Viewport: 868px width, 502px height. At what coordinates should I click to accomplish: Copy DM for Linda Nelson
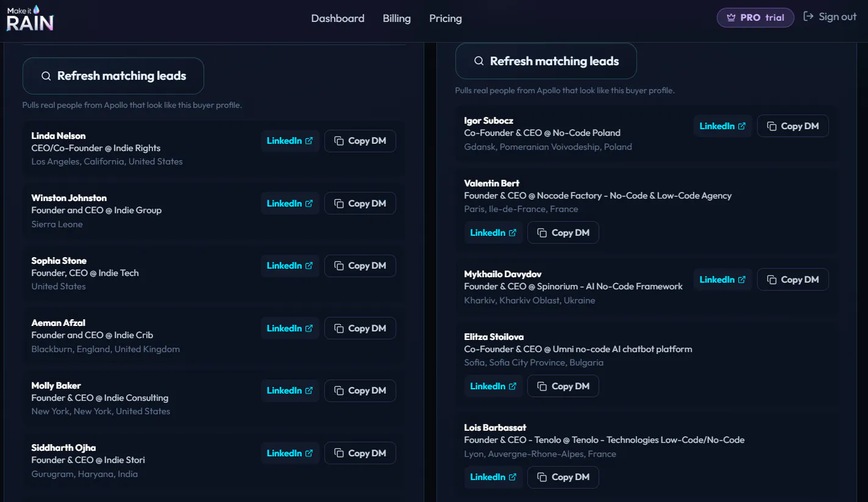click(x=360, y=141)
